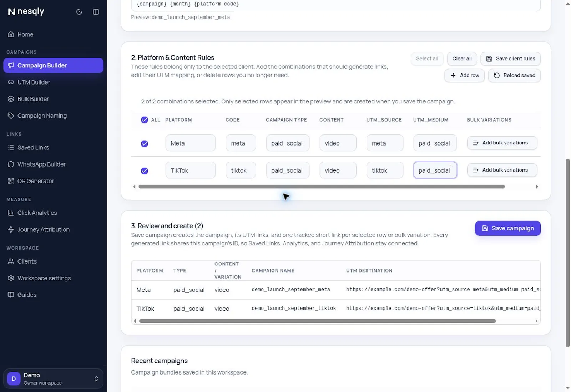Click Clients people icon
571x392 pixels.
pyautogui.click(x=11, y=261)
